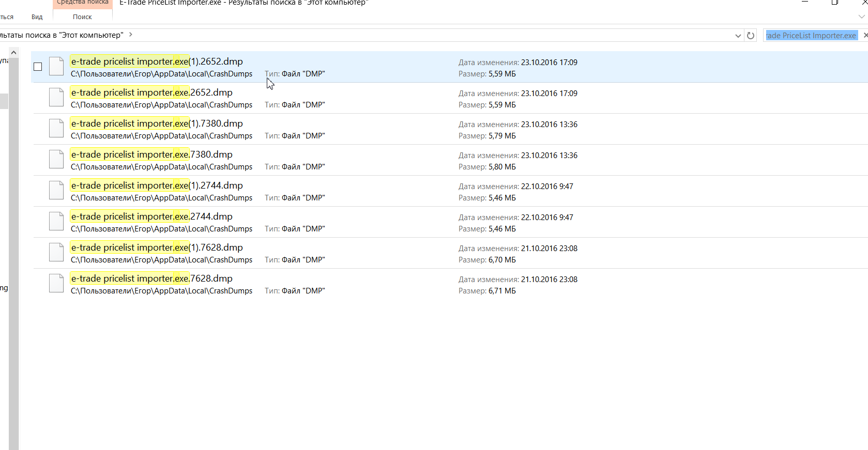Select file name exe(1).2652.dmp

tap(157, 61)
